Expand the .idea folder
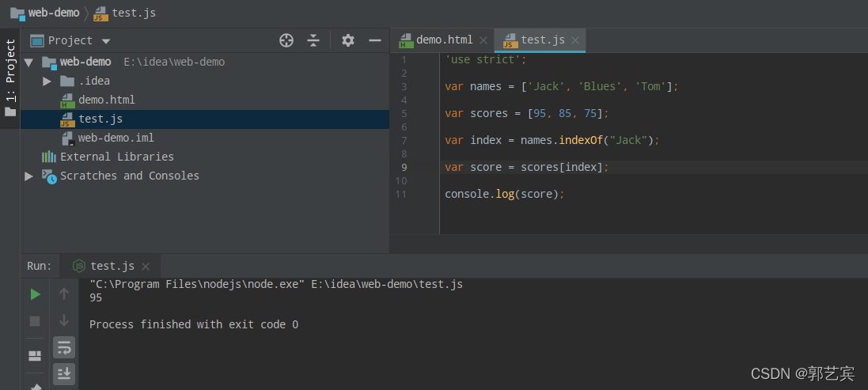Screen dimensions: 868x390 coord(47,81)
